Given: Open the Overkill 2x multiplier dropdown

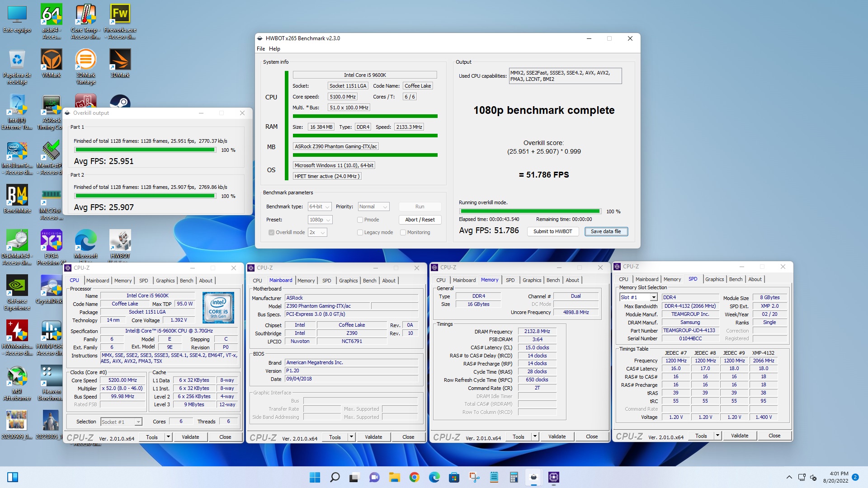Looking at the screenshot, I should 317,232.
